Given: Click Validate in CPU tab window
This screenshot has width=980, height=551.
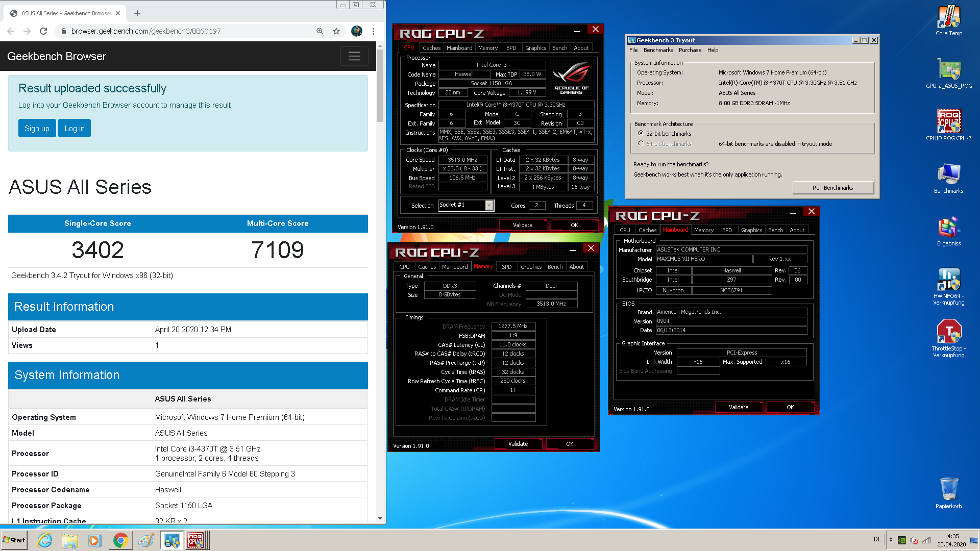Looking at the screenshot, I should coord(523,225).
